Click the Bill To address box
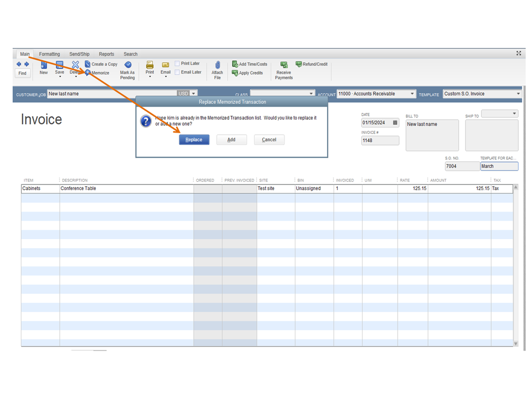532x399 pixels. click(432, 135)
